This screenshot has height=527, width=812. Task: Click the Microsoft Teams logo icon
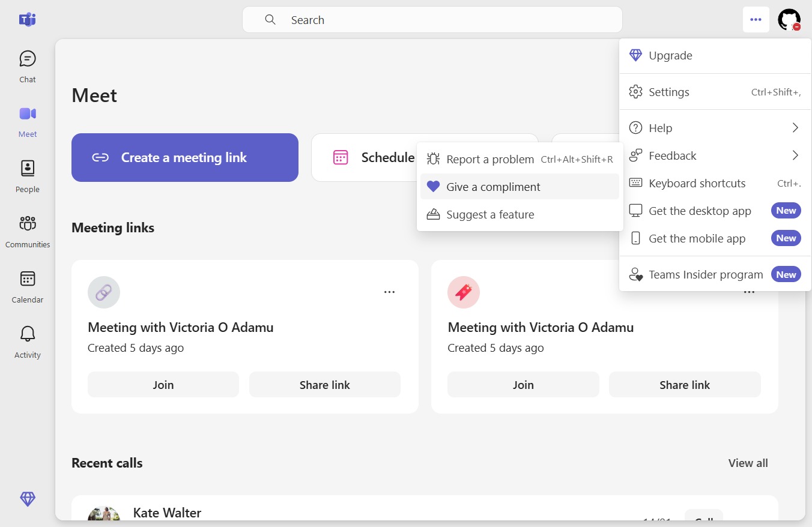28,19
